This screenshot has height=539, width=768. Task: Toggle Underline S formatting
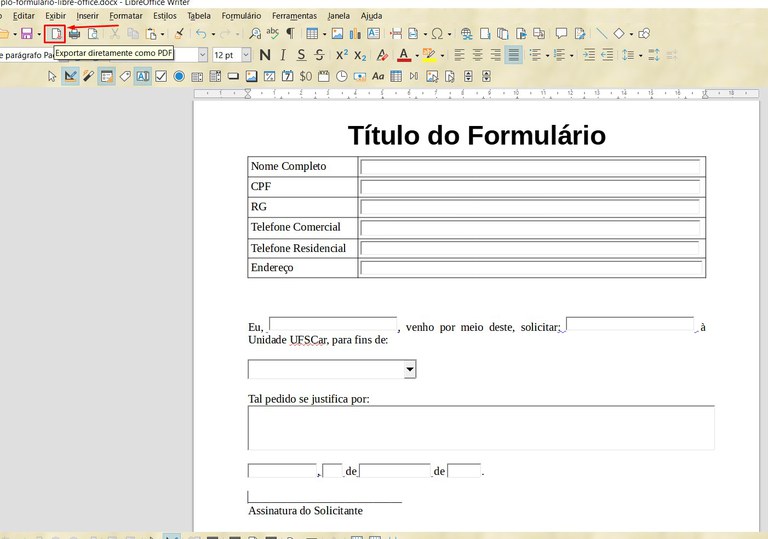301,55
